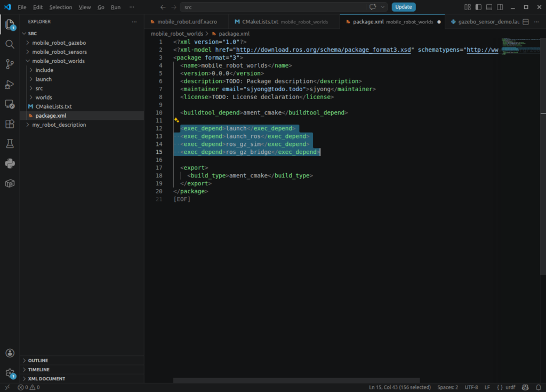Open the chat dropdown arrow in title bar
Screen dimensions: 546x392
[383, 7]
